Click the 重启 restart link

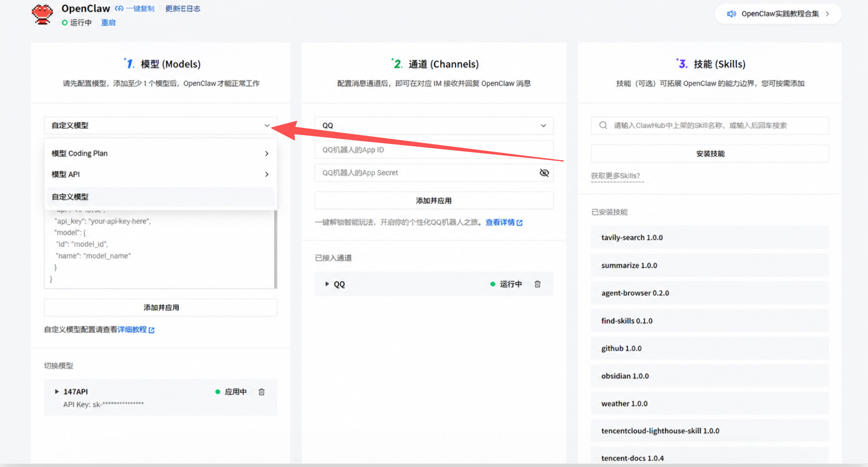(x=108, y=22)
